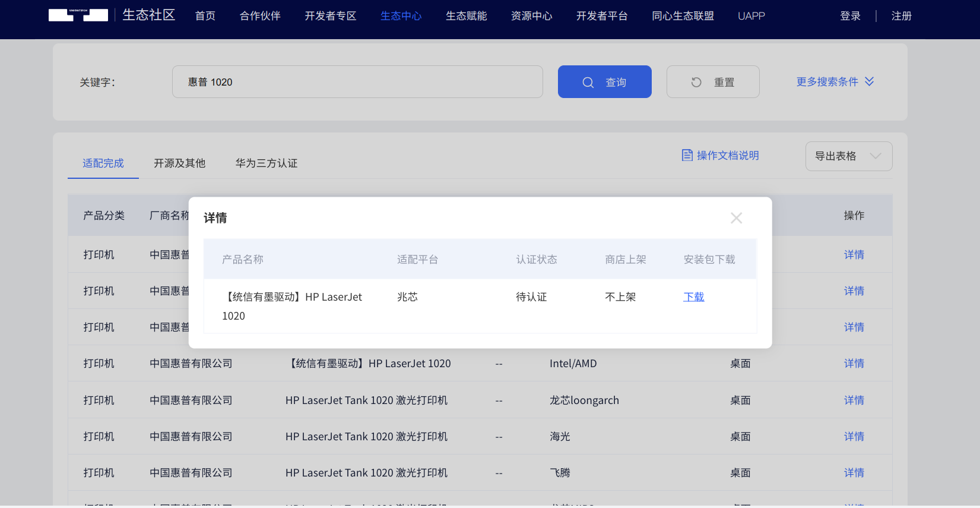
Task: Open 资源中心 navigation item
Action: coord(532,16)
